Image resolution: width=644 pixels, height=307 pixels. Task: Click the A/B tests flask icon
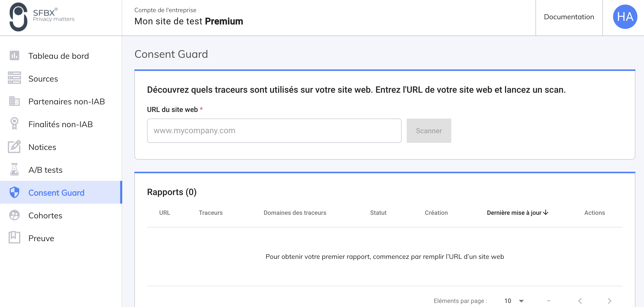point(14,169)
